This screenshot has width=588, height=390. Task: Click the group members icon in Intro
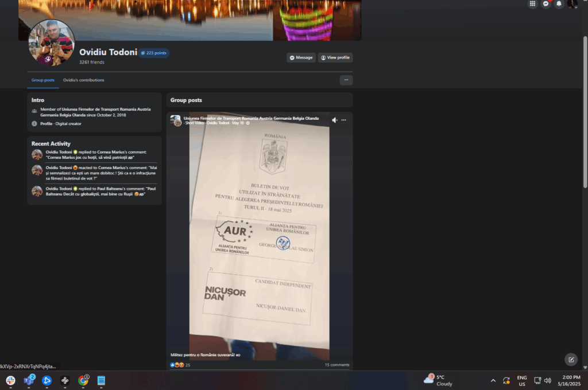[x=34, y=111]
